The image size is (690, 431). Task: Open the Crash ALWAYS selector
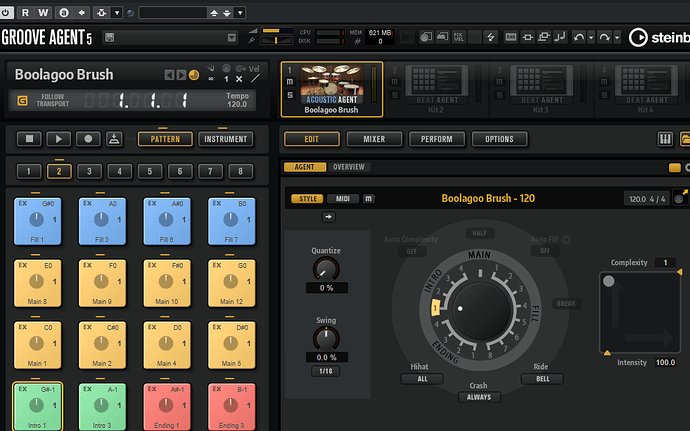[479, 397]
